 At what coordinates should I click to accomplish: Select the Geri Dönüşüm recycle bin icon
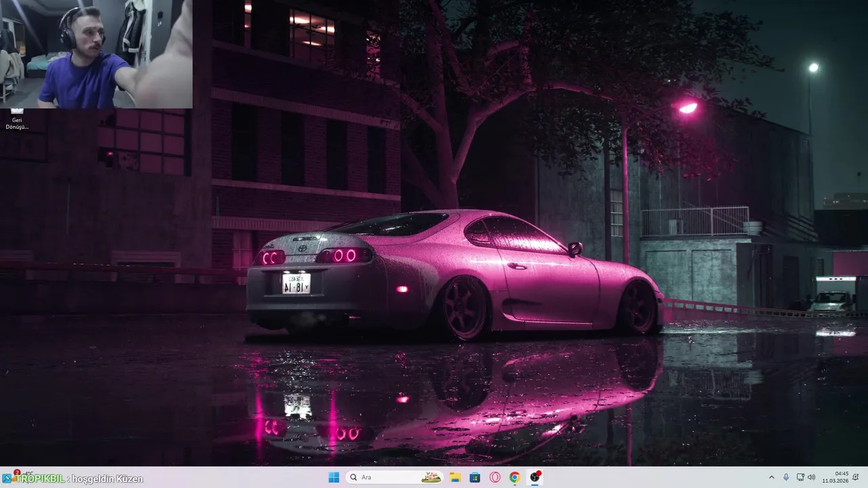(x=17, y=119)
